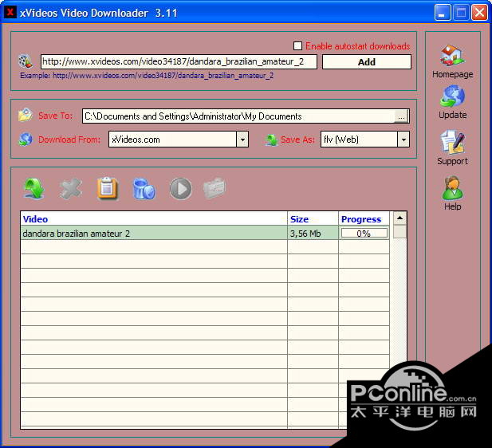
Task: Click the 'Enable autostart downloads' label
Action: (x=358, y=46)
